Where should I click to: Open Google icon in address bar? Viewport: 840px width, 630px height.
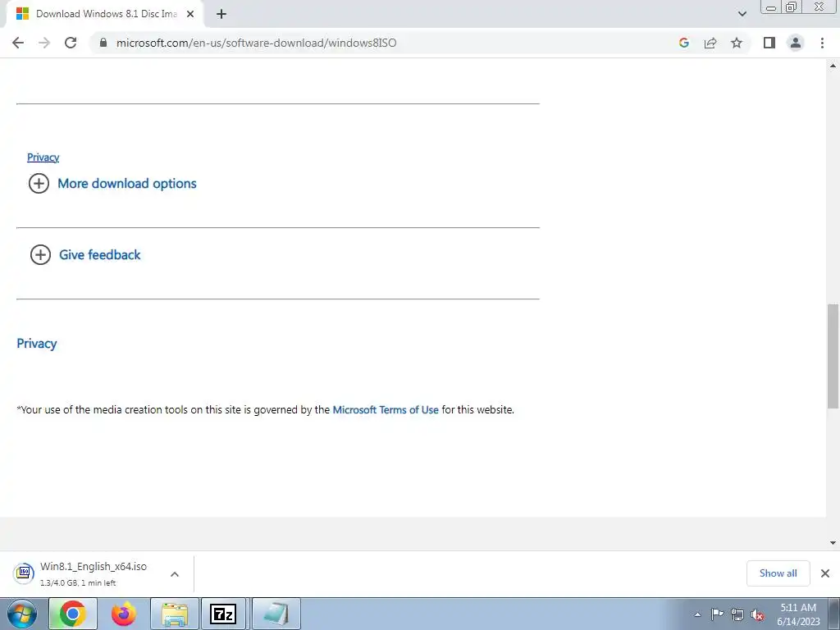(683, 43)
